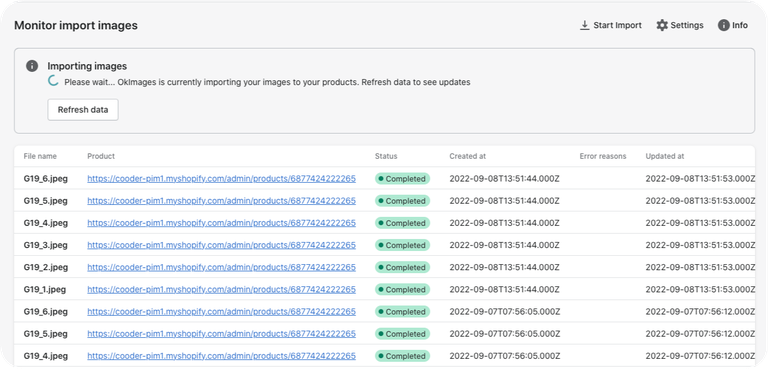Click the Refresh data button
This screenshot has height=369, width=768.
tap(83, 110)
